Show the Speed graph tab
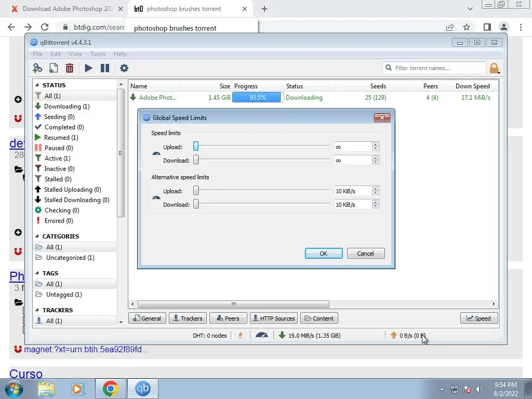 [479, 318]
